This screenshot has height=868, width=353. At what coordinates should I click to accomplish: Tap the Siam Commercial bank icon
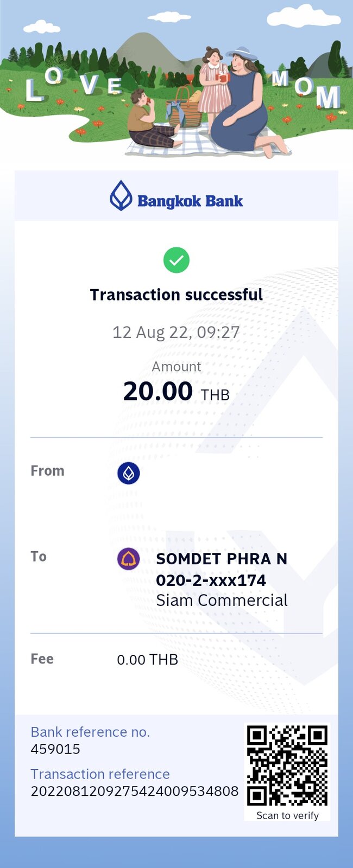point(129,559)
